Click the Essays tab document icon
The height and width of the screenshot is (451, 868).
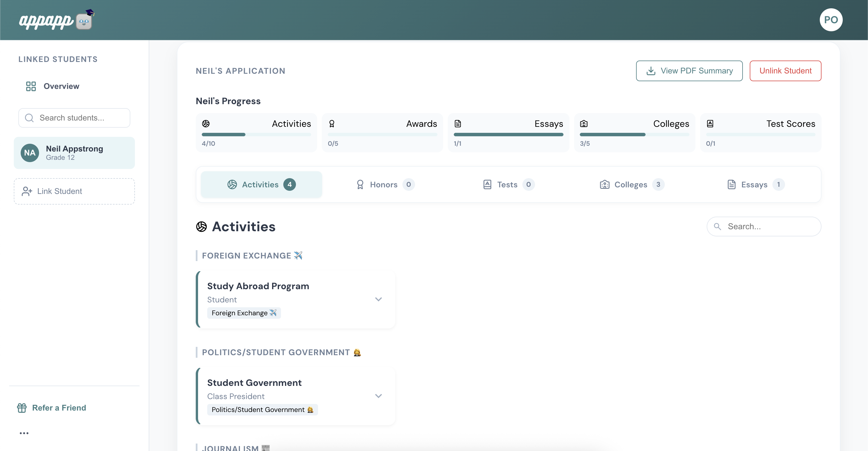[x=731, y=184]
